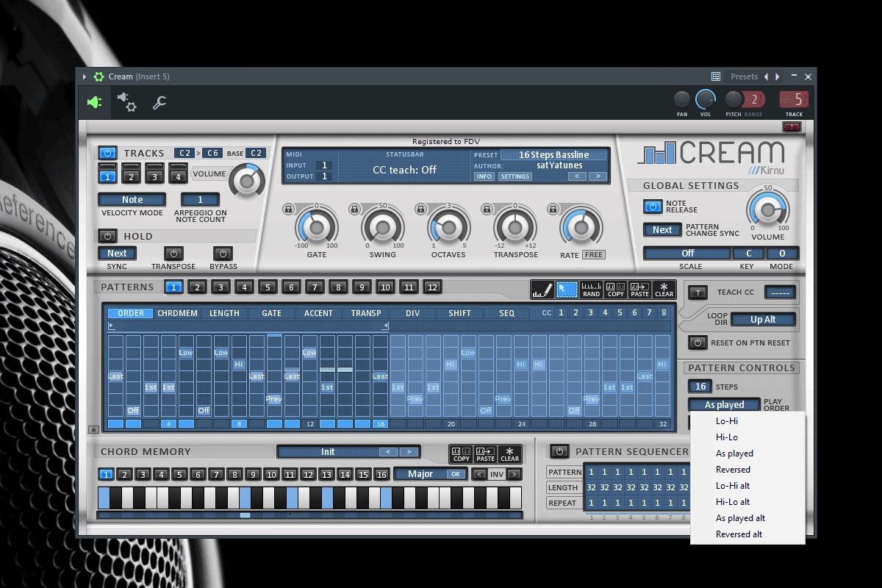Paste pattern using PASTE icon

tap(639, 290)
